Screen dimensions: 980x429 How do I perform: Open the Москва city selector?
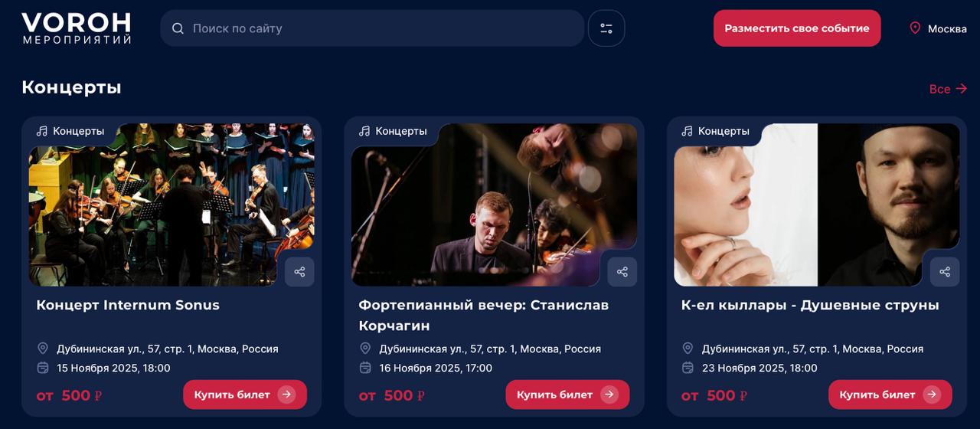pos(938,28)
